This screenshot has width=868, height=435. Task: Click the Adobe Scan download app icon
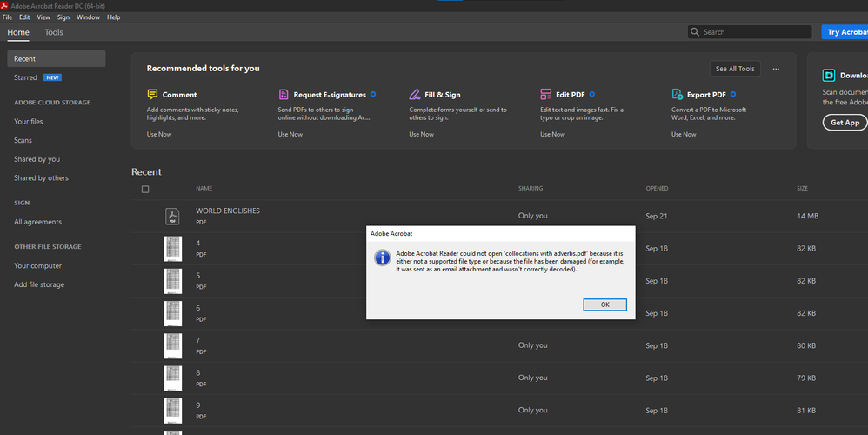[x=829, y=76]
